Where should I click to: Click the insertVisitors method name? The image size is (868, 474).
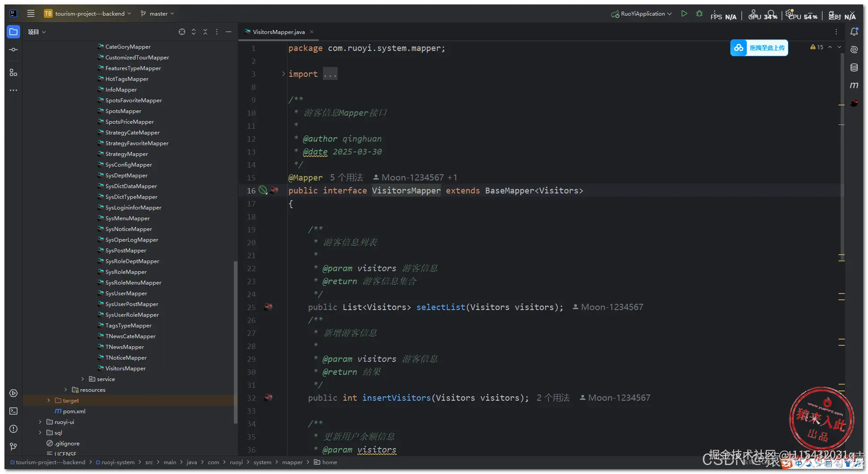pos(397,397)
